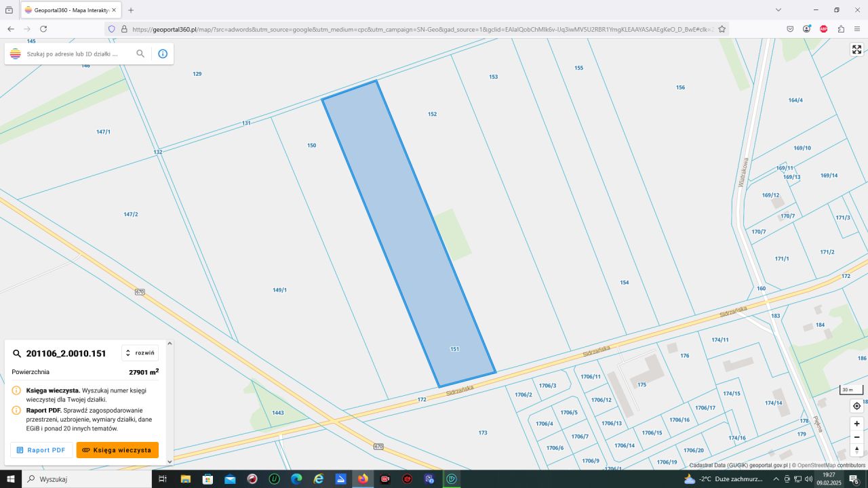Open the Windows Start menu
The image size is (868, 488).
(x=11, y=479)
